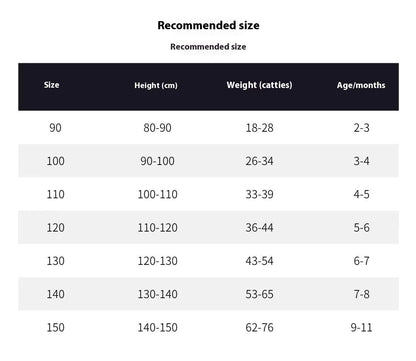Click size value 120 in the table
416x361 pixels.
tap(55, 228)
